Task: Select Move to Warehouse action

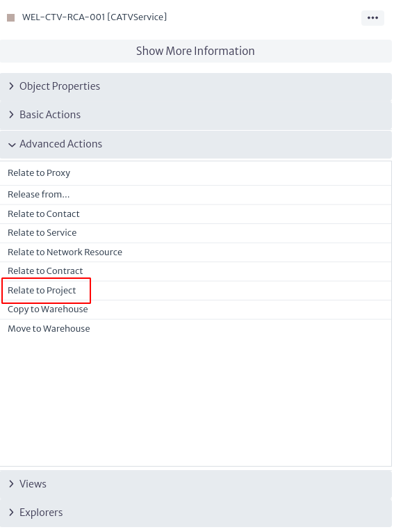Action: 196,329
